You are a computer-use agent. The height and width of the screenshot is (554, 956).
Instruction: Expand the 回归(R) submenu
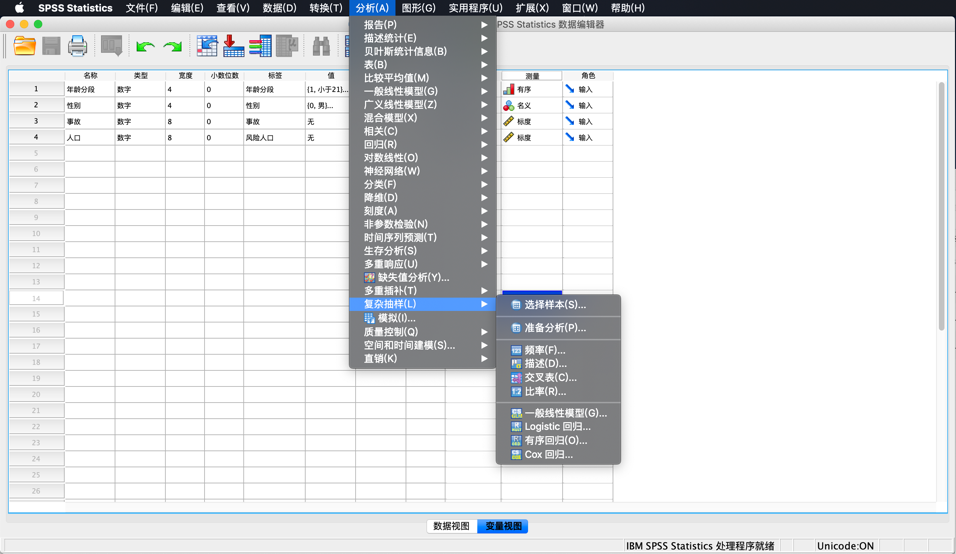(423, 144)
